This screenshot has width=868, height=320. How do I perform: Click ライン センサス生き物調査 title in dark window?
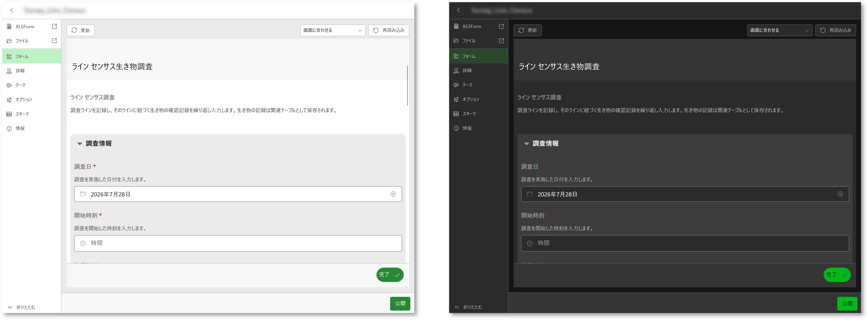click(559, 67)
